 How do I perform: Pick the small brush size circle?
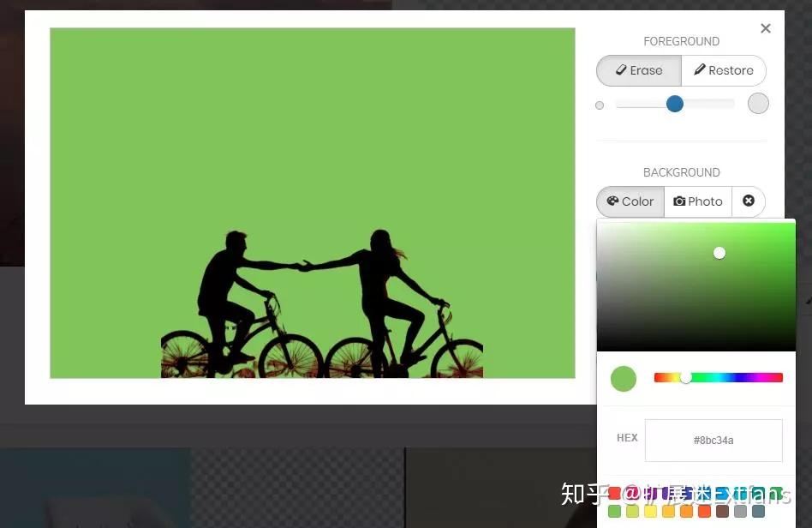click(x=600, y=105)
